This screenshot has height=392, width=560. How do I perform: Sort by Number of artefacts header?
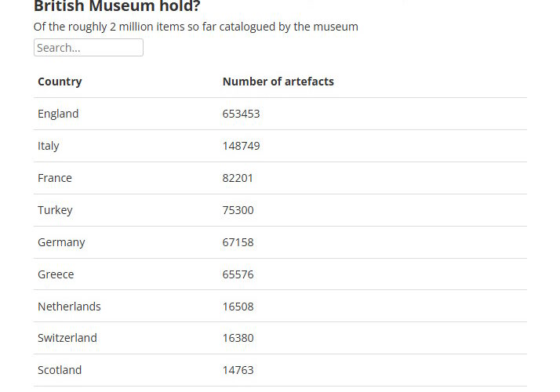(x=278, y=82)
